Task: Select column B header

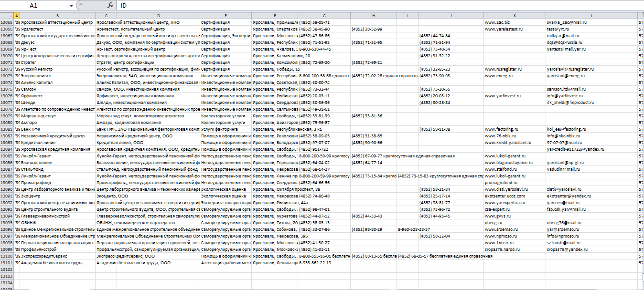Action: pyautogui.click(x=58, y=16)
